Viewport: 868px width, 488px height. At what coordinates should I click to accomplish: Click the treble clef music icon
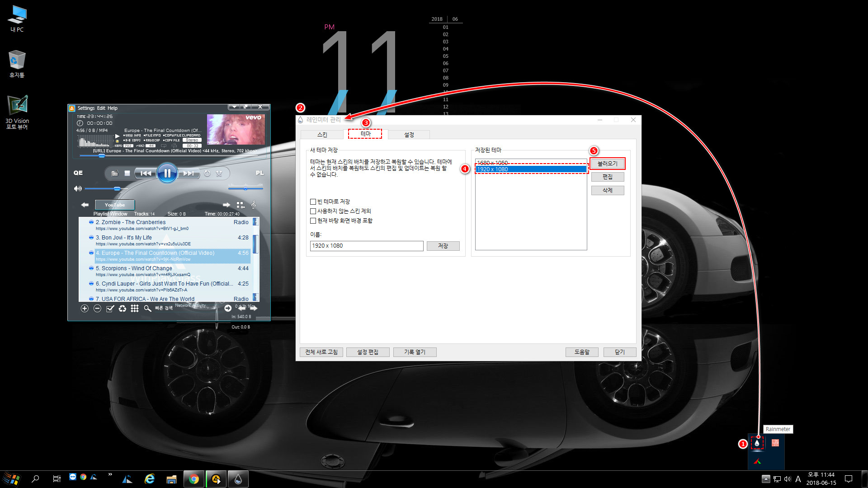254,205
